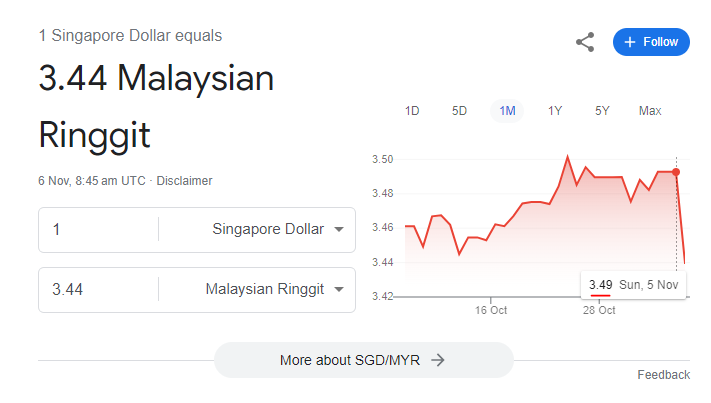This screenshot has width=711, height=403.
Task: Click the plus icon on Follow button
Action: click(x=630, y=42)
